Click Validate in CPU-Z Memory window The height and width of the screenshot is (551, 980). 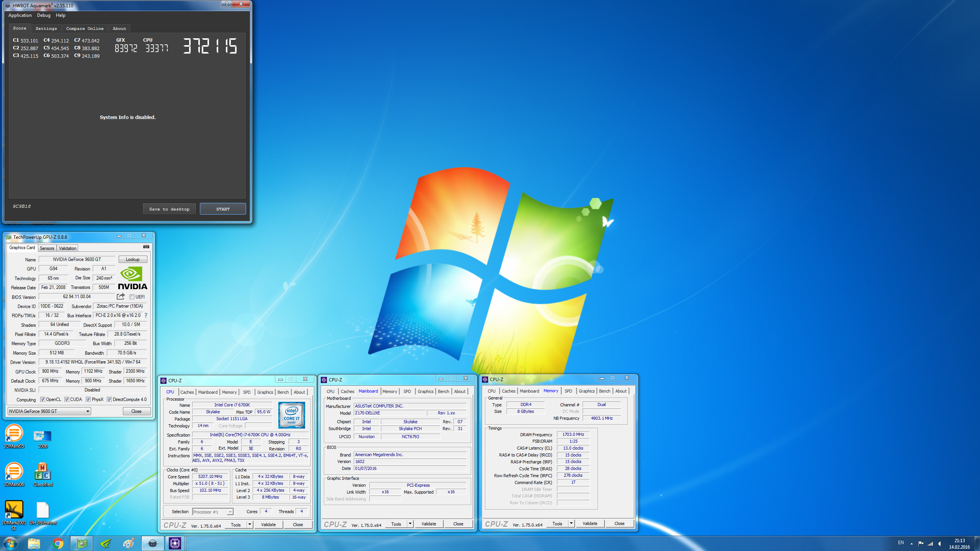coord(590,523)
